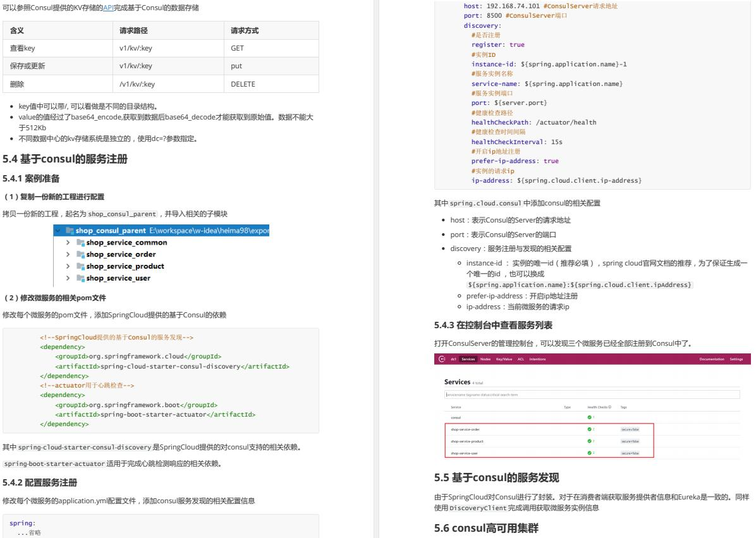Open the Key/Value tab in Consul

click(504, 359)
